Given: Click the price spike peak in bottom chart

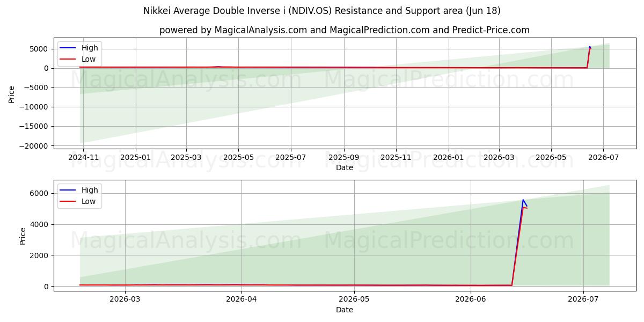Looking at the screenshot, I should tap(523, 200).
